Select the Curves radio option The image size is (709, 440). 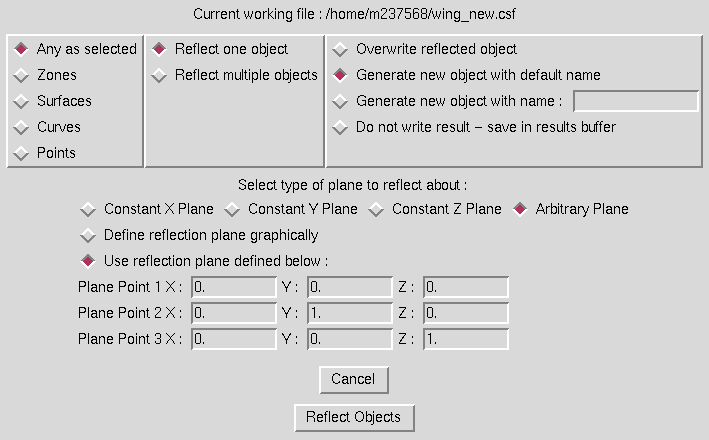20,127
